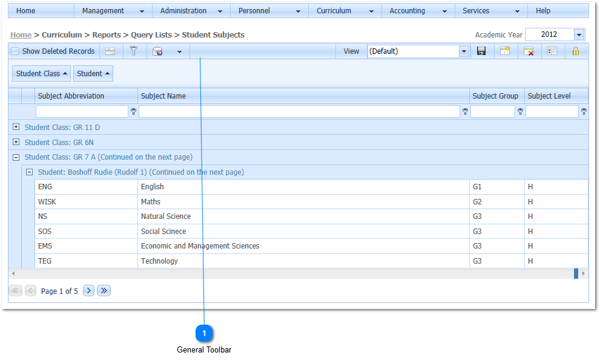Click the G2 subject group cell
This screenshot has width=600, height=364.
pyautogui.click(x=496, y=202)
